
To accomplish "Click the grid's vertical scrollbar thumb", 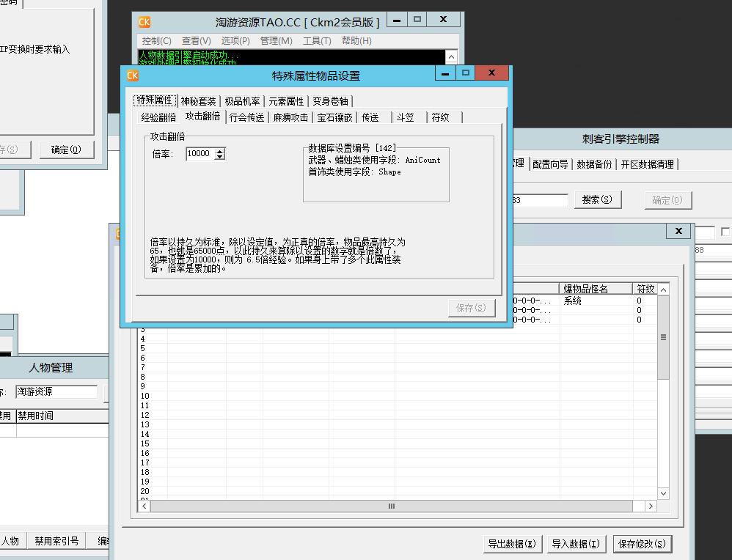I will pyautogui.click(x=663, y=337).
